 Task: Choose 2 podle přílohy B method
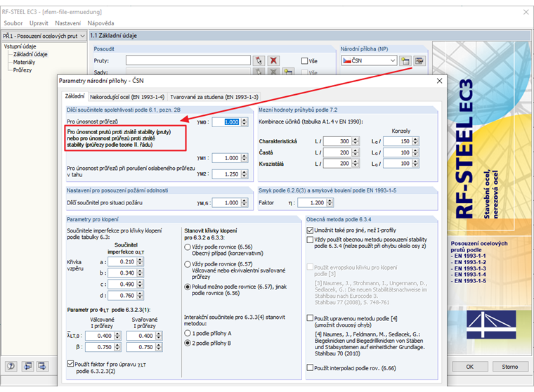pyautogui.click(x=188, y=344)
